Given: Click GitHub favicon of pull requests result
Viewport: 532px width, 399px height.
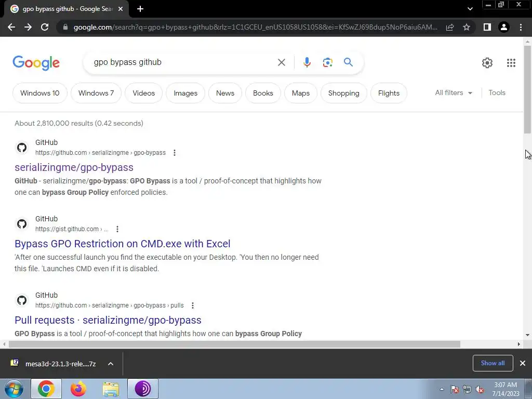Looking at the screenshot, I should point(22,300).
